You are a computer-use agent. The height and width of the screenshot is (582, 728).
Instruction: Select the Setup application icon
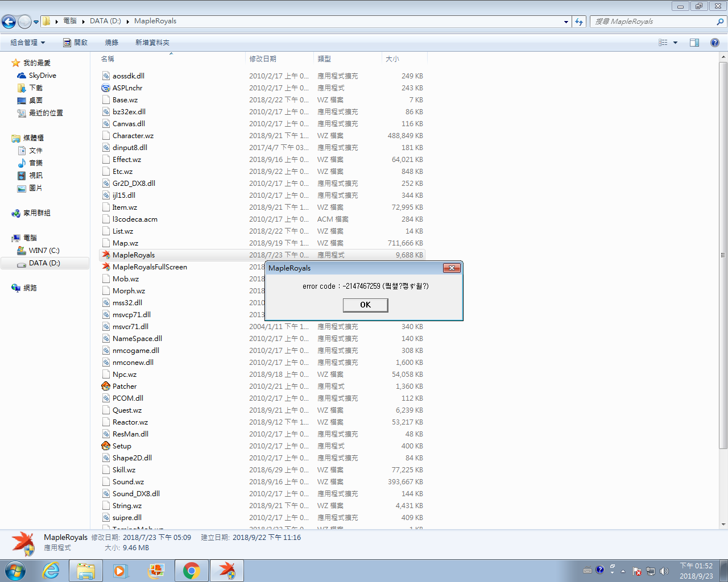coord(106,446)
